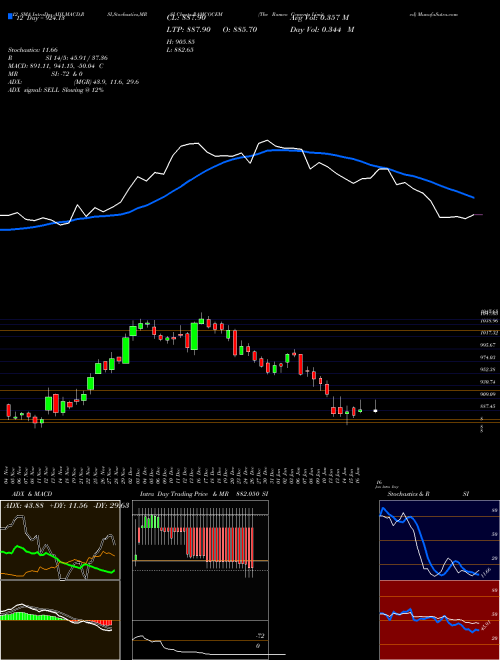Click the '(MGR) 48.9, 11.6, 29.6' values
Screen dimensions: 500x660
coord(106,82)
